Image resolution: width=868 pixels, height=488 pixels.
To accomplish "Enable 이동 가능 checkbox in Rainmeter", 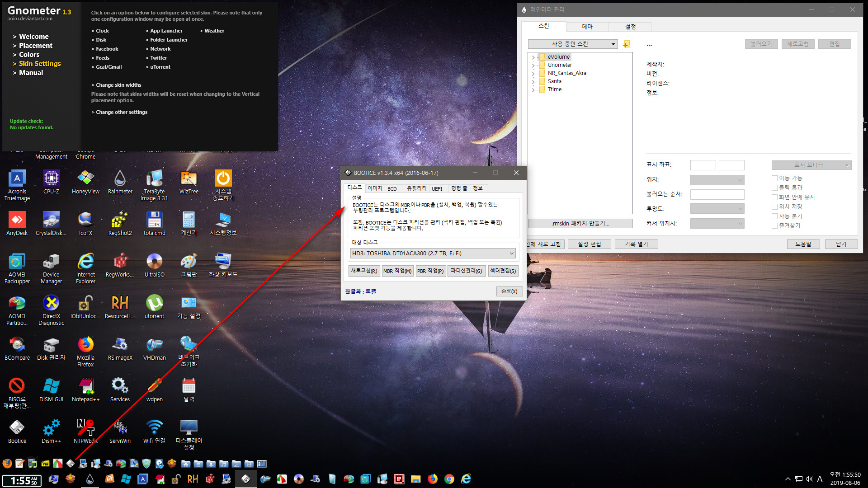I will click(774, 178).
